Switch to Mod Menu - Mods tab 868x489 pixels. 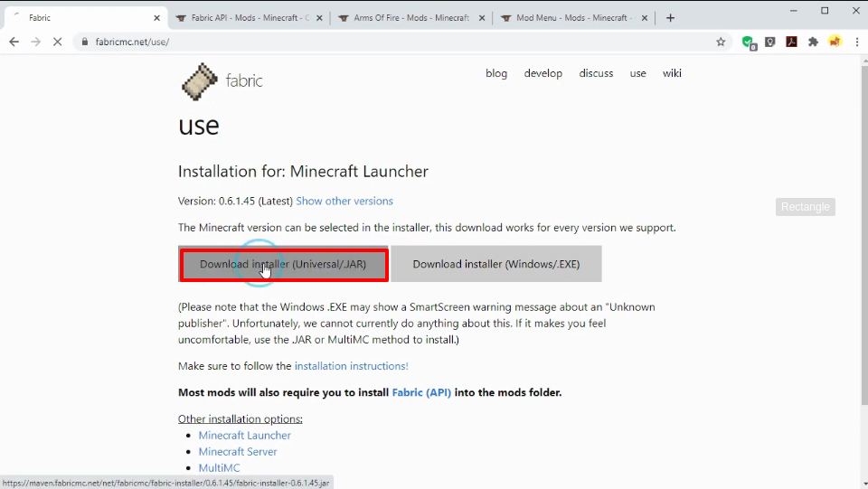(574, 18)
